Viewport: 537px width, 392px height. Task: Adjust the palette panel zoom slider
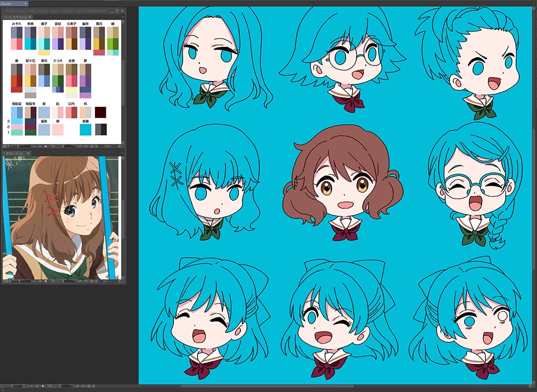(21, 147)
